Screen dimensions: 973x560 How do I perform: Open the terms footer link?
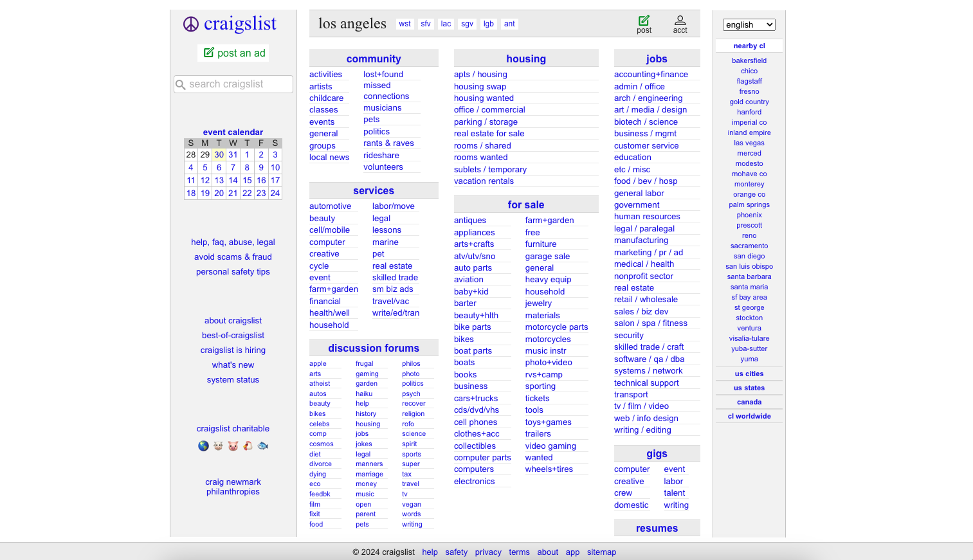coord(519,552)
